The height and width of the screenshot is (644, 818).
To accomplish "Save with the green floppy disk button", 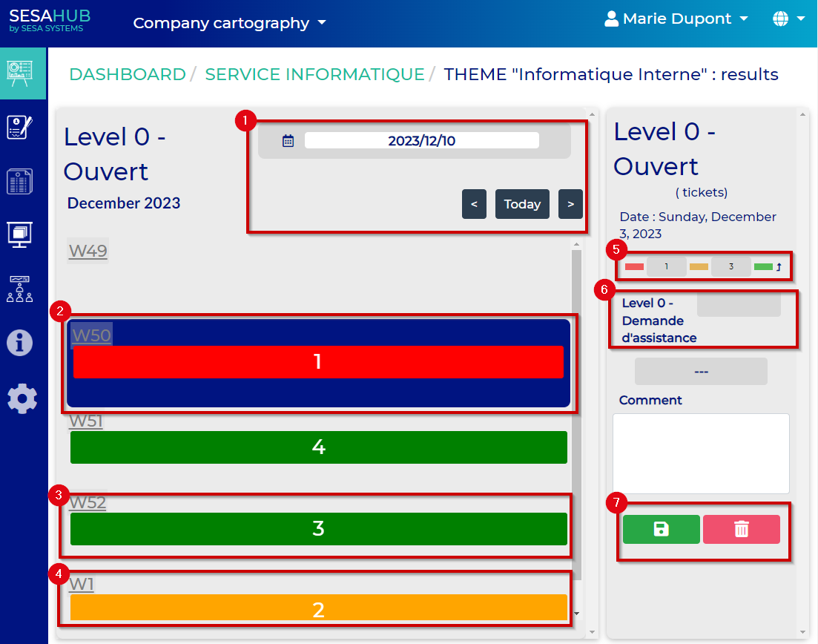I will coord(661,529).
